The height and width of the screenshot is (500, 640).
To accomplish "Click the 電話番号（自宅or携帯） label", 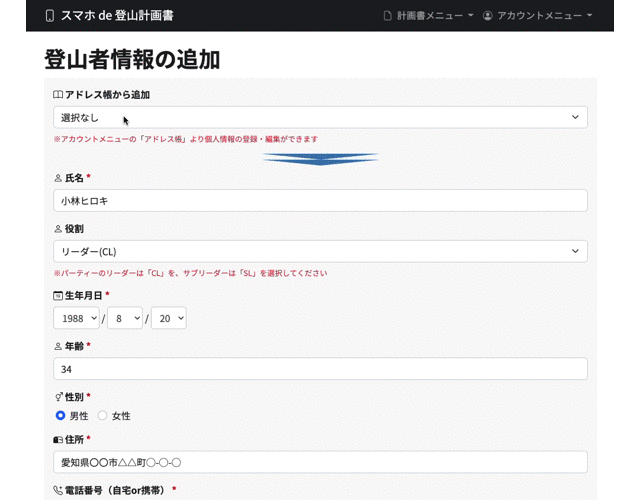I will tap(115, 490).
